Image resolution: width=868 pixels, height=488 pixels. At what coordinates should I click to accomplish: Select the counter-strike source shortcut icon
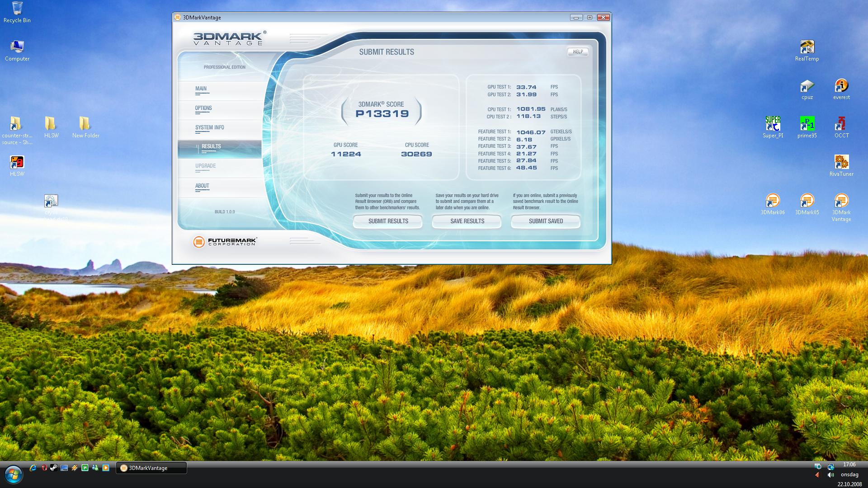(x=17, y=131)
